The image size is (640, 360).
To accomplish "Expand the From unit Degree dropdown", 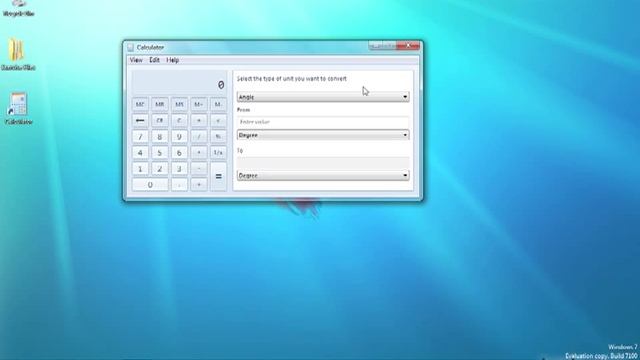I will [x=323, y=135].
